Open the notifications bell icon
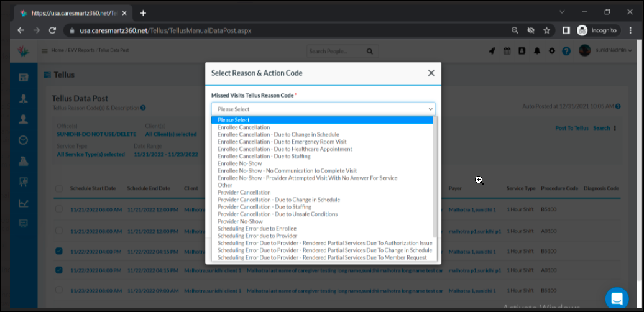 (537, 51)
